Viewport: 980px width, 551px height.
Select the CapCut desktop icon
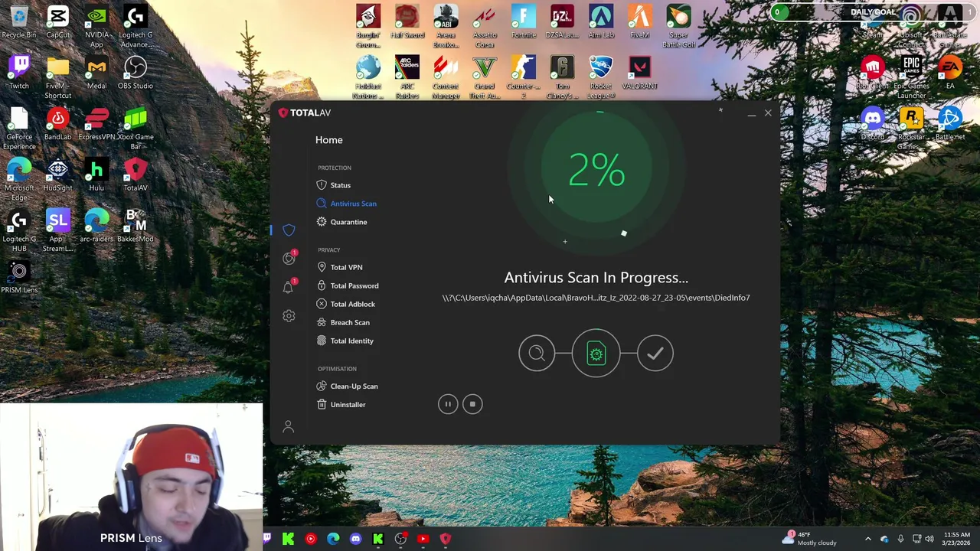(x=58, y=22)
